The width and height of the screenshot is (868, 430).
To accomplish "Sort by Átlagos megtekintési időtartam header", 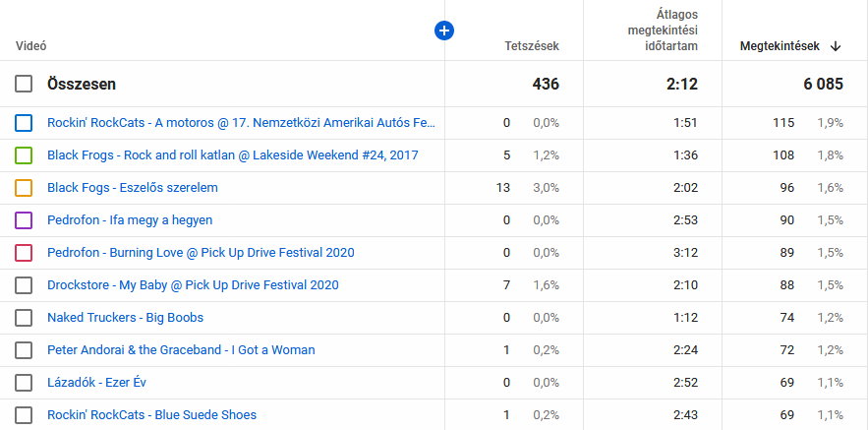I will pyautogui.click(x=664, y=31).
